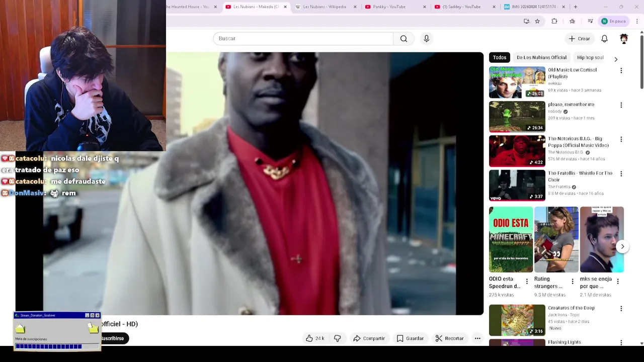Screen dimensions: 644x362
Task: Like the video with thumbs up
Action: 315,338
